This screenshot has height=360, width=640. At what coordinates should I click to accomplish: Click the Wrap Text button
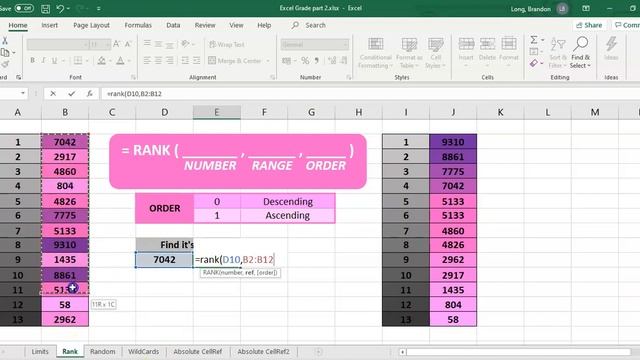(x=227, y=44)
